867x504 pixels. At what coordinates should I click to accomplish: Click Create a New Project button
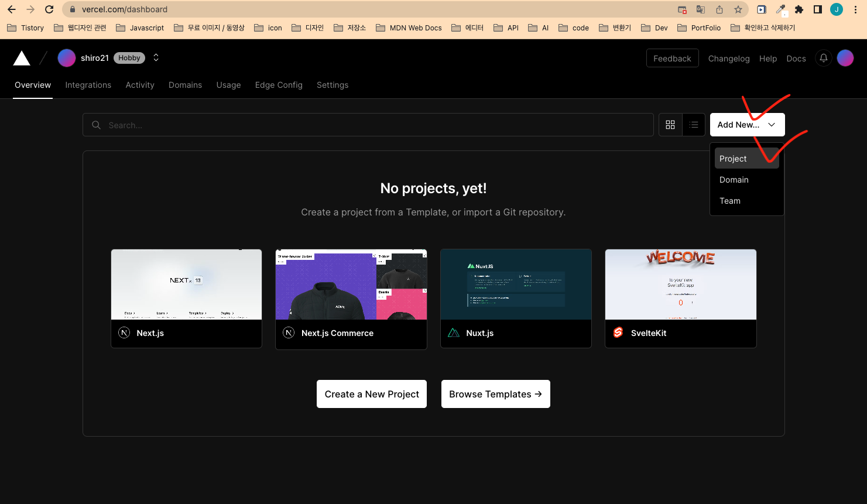(372, 394)
